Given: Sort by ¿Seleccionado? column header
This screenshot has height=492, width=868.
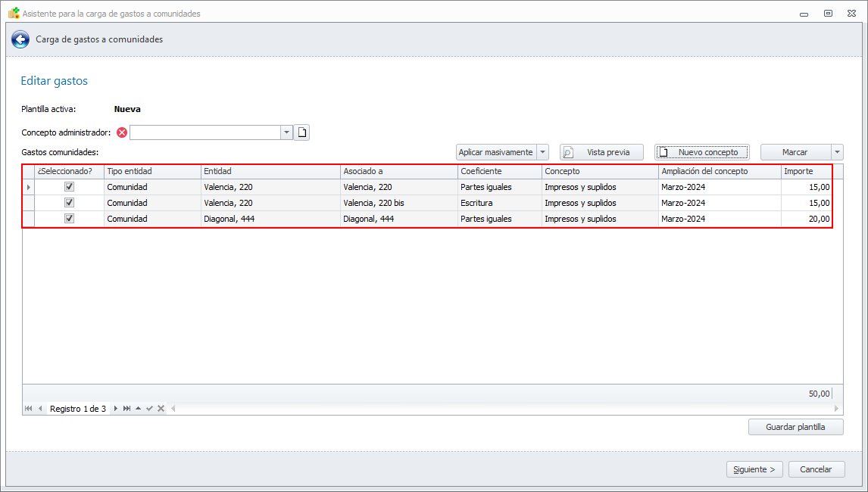Looking at the screenshot, I should [x=69, y=172].
